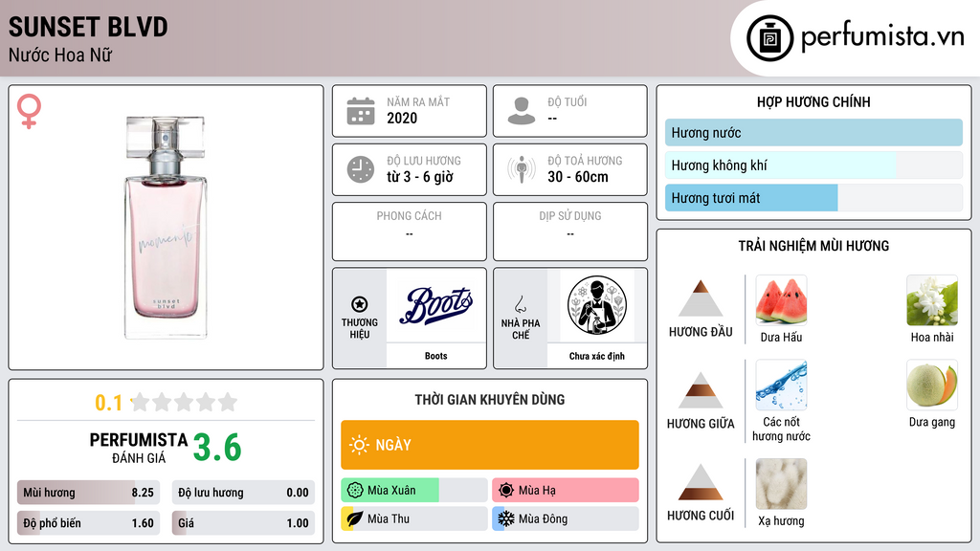The image size is (980, 551).
Task: Select the Độ lưu hương 0.00 score bar
Action: click(x=243, y=493)
